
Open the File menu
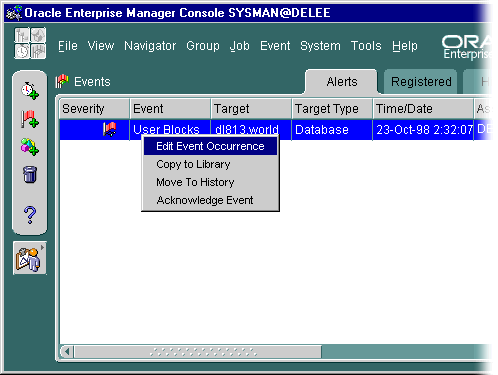(68, 46)
